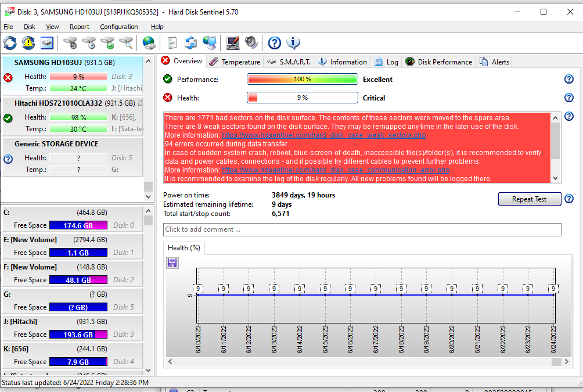The height and width of the screenshot is (392, 583).
Task: Switch to the Log tab
Action: point(386,62)
